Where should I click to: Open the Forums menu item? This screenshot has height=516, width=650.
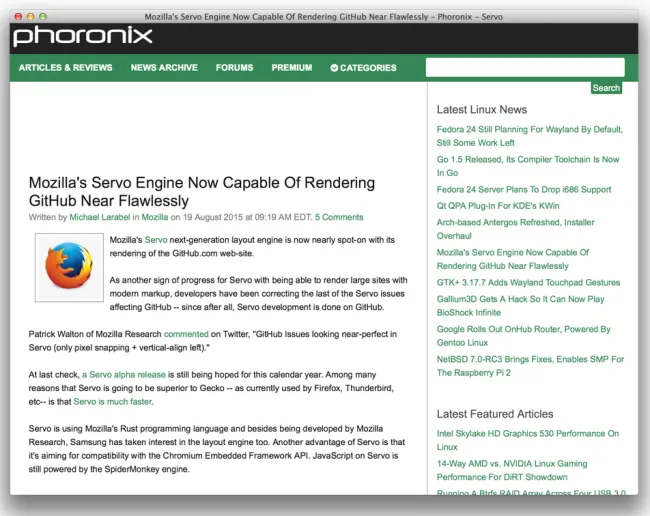coord(234,68)
